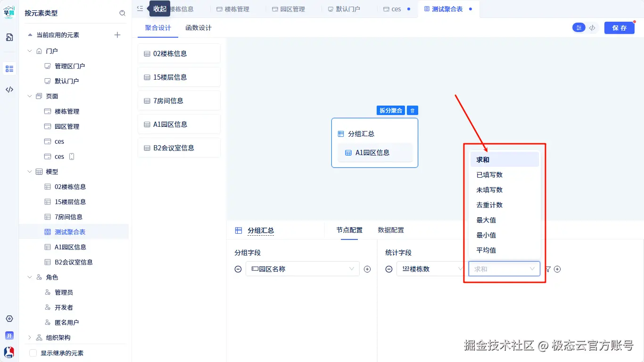Select the A1园区信息 node inside 分组汇总
The height and width of the screenshot is (362, 644).
pyautogui.click(x=375, y=153)
